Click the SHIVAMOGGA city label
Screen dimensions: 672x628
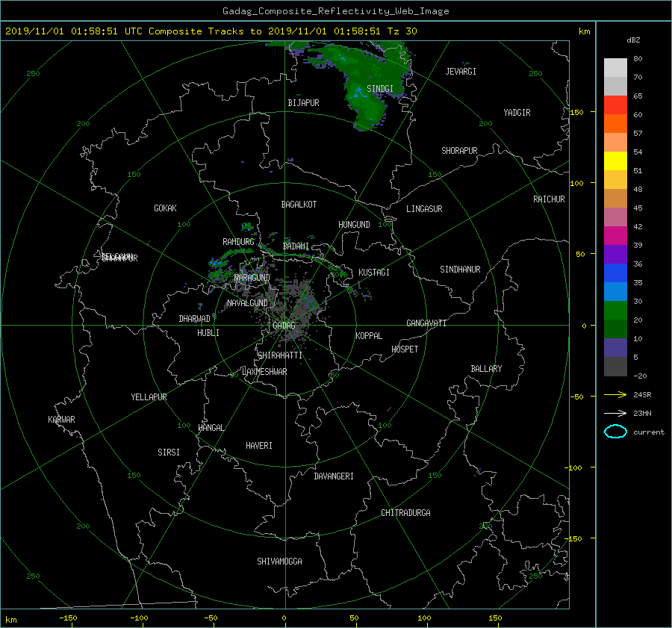click(x=279, y=562)
